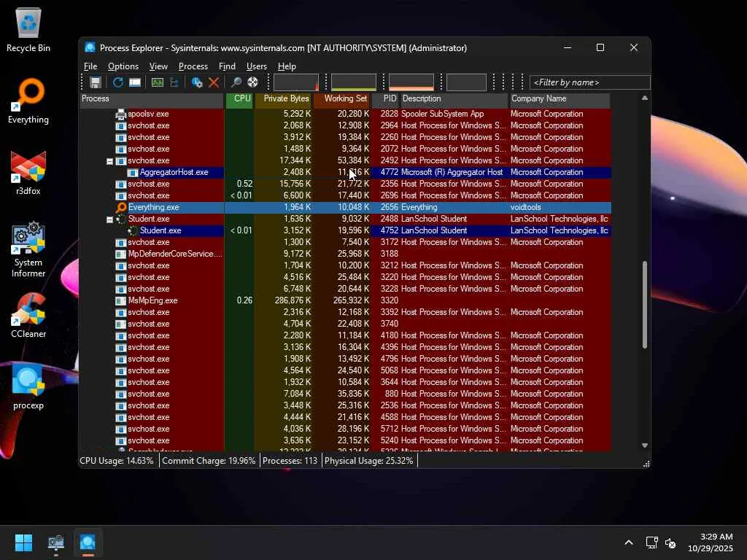This screenshot has height=560, width=747.
Task: Open the View menu
Action: [158, 66]
